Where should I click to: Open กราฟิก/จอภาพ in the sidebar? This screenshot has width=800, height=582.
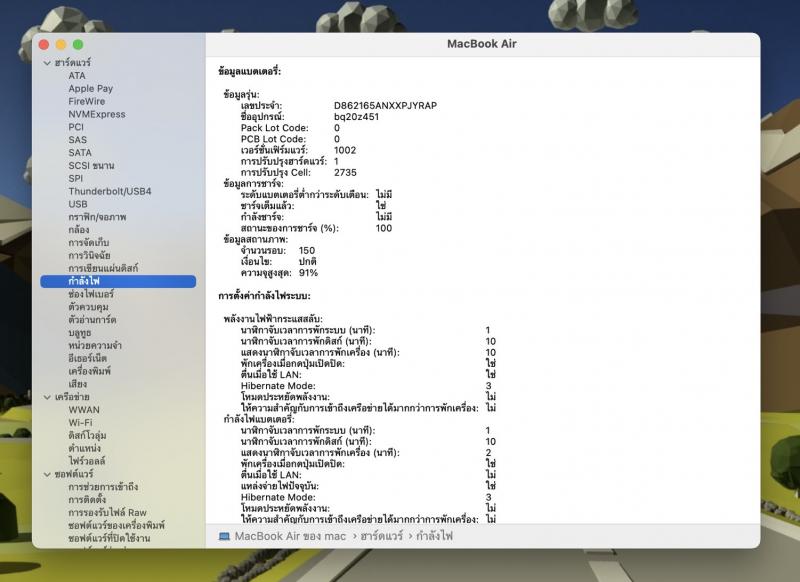click(x=97, y=217)
